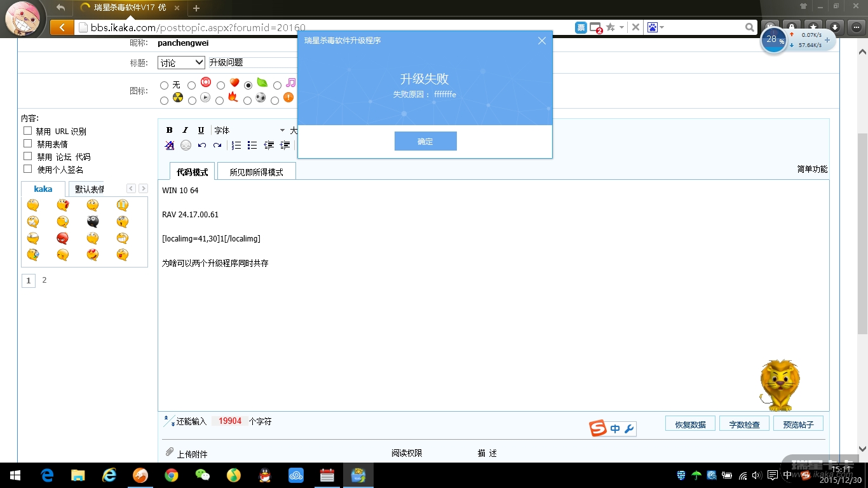
Task: Toggle Underline formatting in the editor
Action: [201, 130]
